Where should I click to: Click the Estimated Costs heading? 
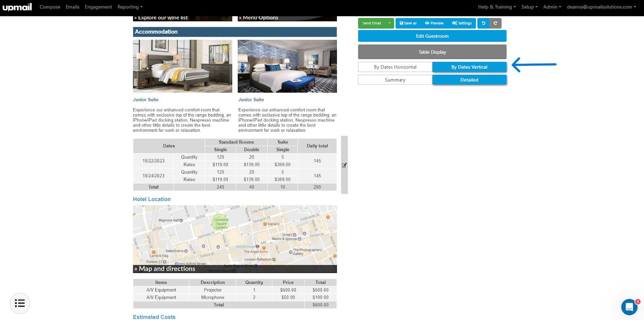pyautogui.click(x=154, y=317)
